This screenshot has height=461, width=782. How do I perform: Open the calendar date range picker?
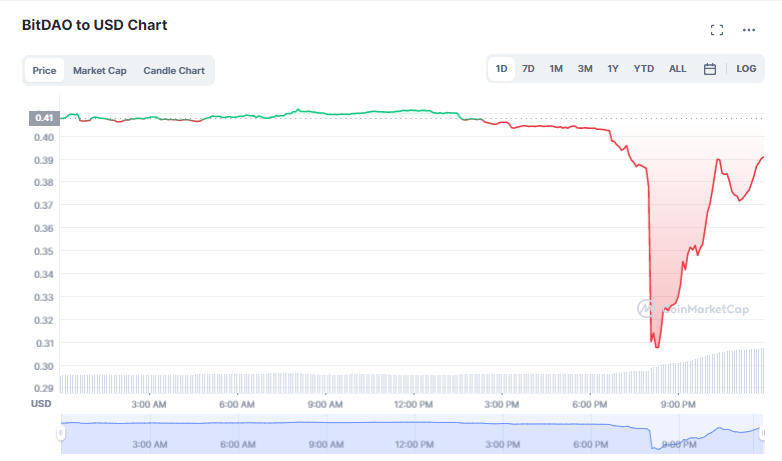(x=710, y=69)
